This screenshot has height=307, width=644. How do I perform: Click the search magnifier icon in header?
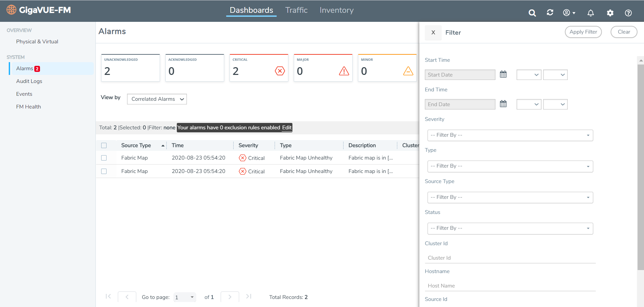532,13
